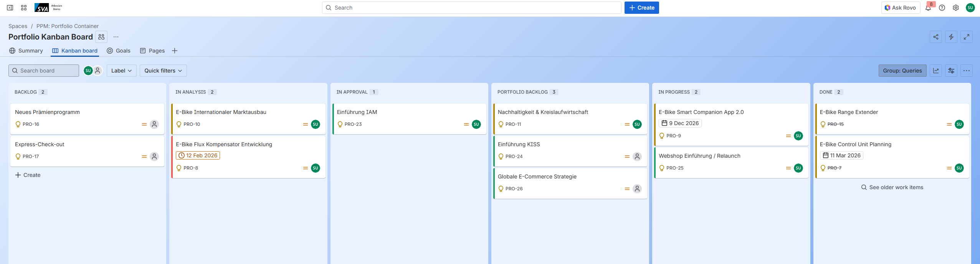Open the board insights chart icon
Image resolution: width=980 pixels, height=264 pixels.
pos(936,71)
